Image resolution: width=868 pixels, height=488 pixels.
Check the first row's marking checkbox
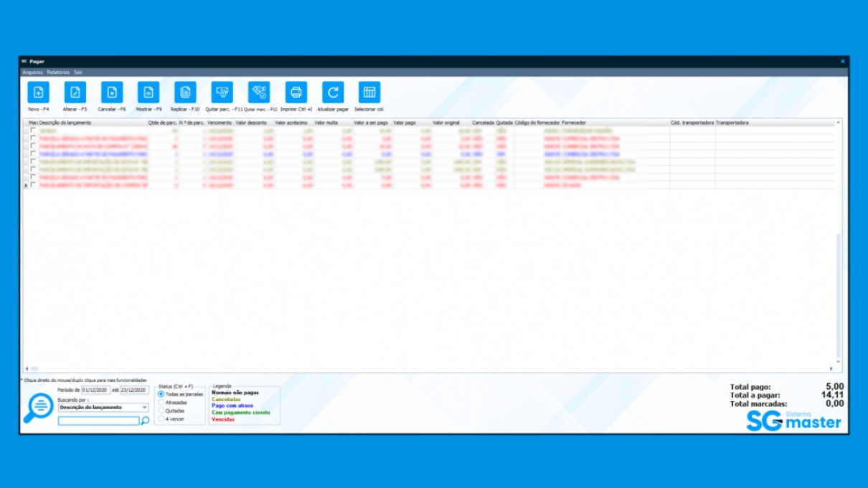click(33, 131)
